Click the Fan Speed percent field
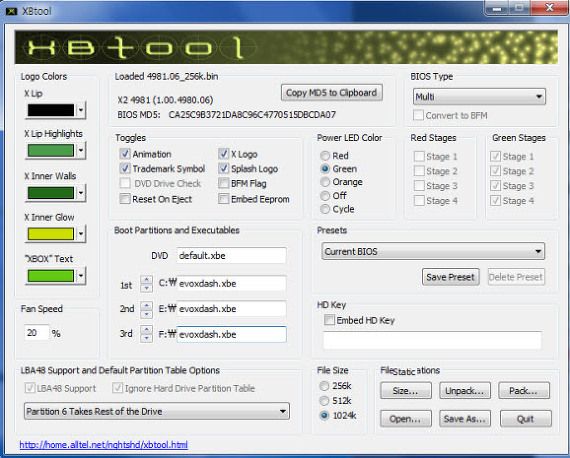Viewport: 570px width, 458px height. tap(36, 333)
